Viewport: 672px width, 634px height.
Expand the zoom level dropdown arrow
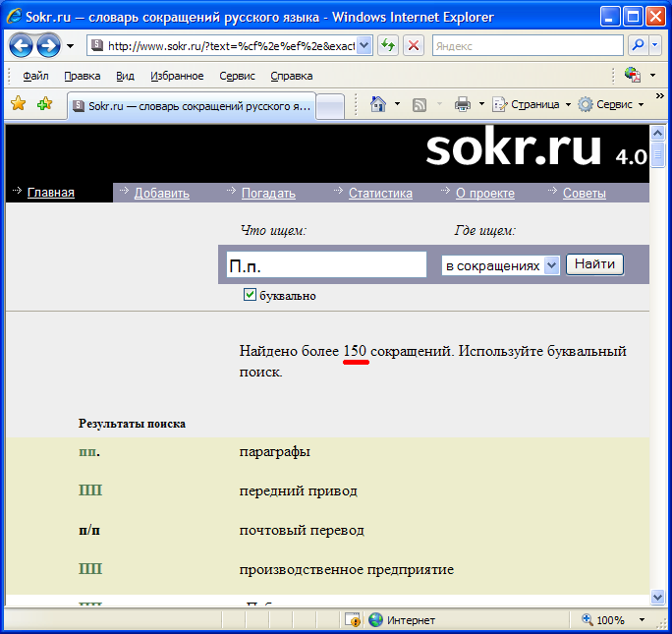coord(642,620)
